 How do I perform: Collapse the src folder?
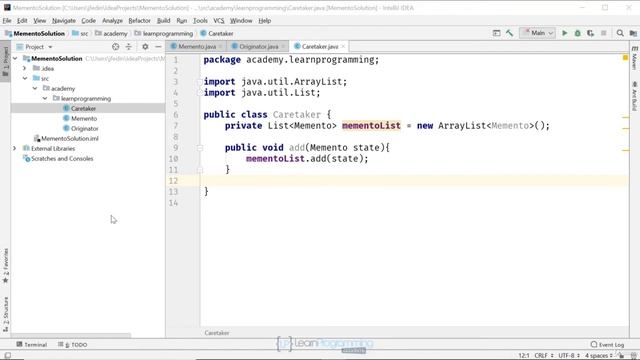click(25, 78)
